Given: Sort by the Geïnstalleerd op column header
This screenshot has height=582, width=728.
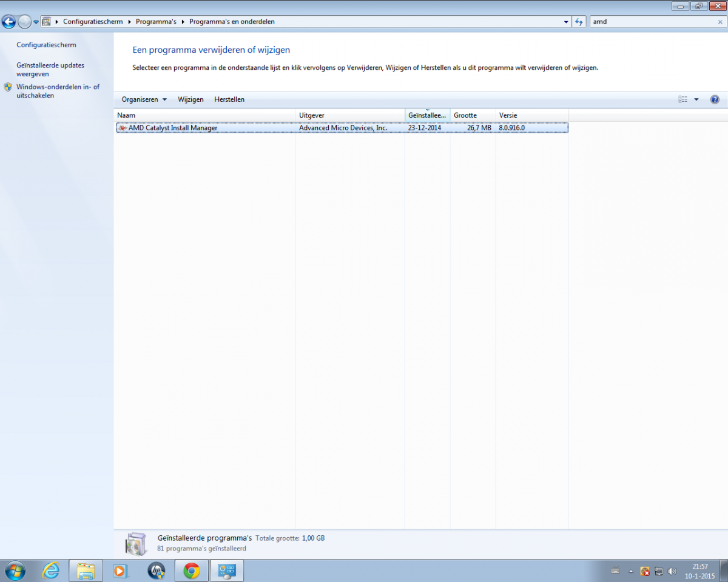Looking at the screenshot, I should pos(428,115).
